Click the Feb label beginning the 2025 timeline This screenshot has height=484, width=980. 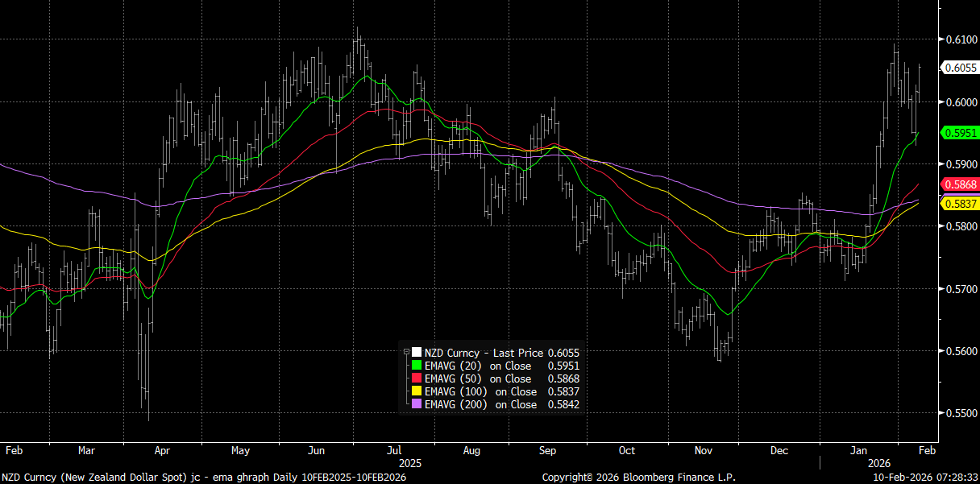13,451
